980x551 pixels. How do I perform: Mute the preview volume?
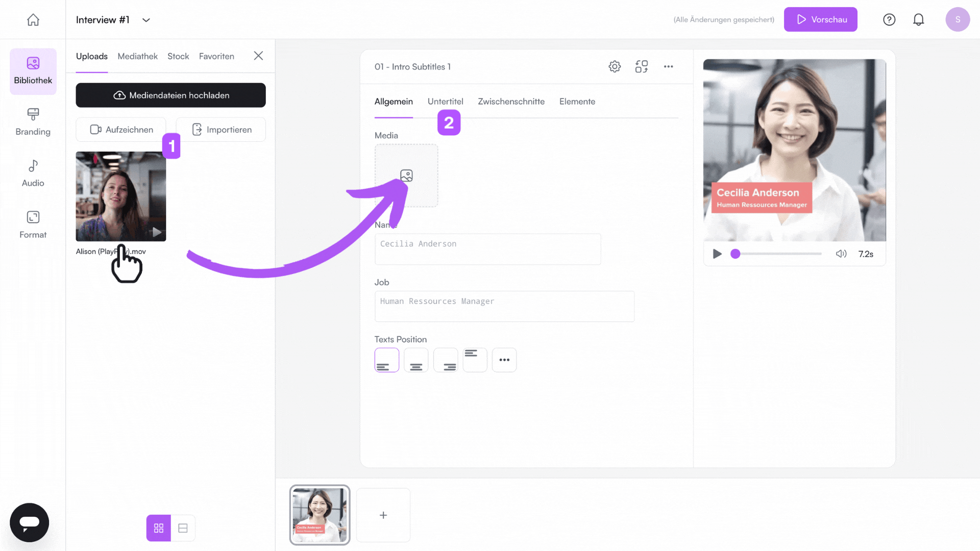(841, 254)
